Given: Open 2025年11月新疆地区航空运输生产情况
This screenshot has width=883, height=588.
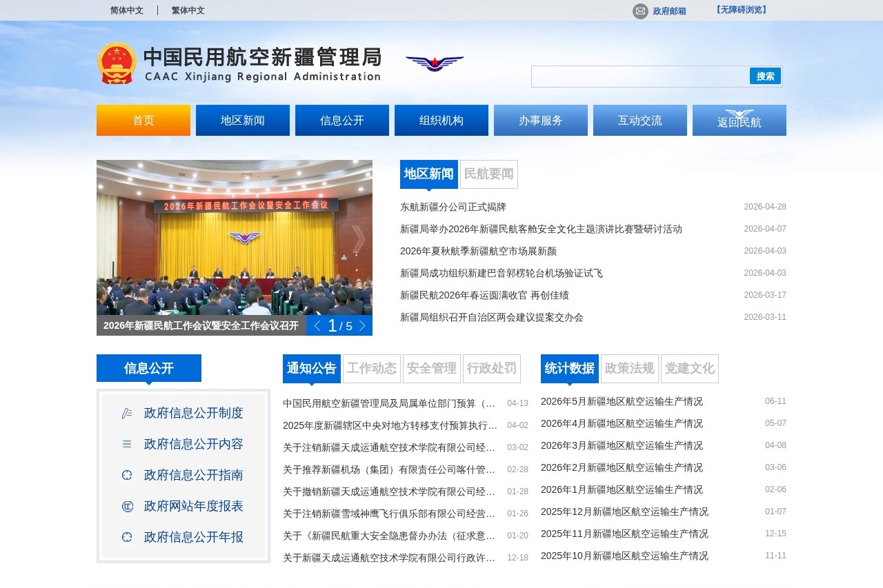Looking at the screenshot, I should tap(624, 534).
